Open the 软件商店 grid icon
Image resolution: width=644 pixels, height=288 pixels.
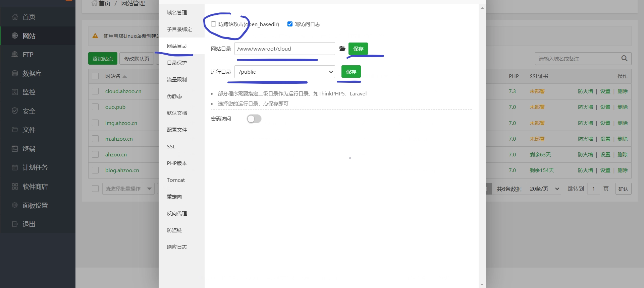click(x=15, y=186)
